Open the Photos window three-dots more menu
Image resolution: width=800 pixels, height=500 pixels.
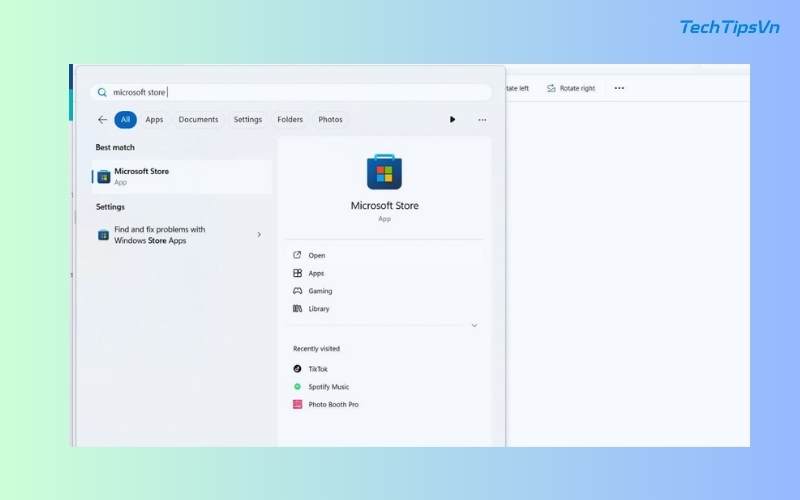[619, 88]
